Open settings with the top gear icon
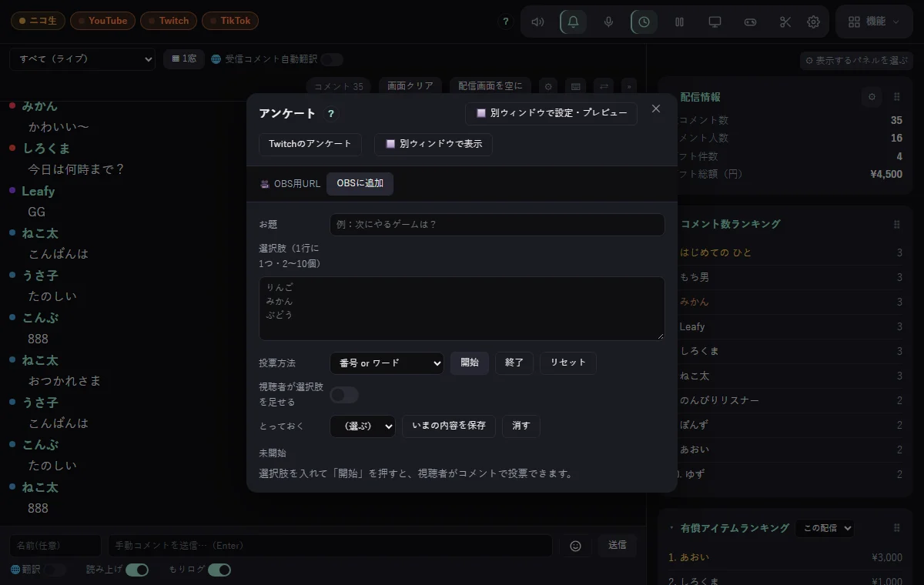Image resolution: width=924 pixels, height=585 pixels. point(813,22)
